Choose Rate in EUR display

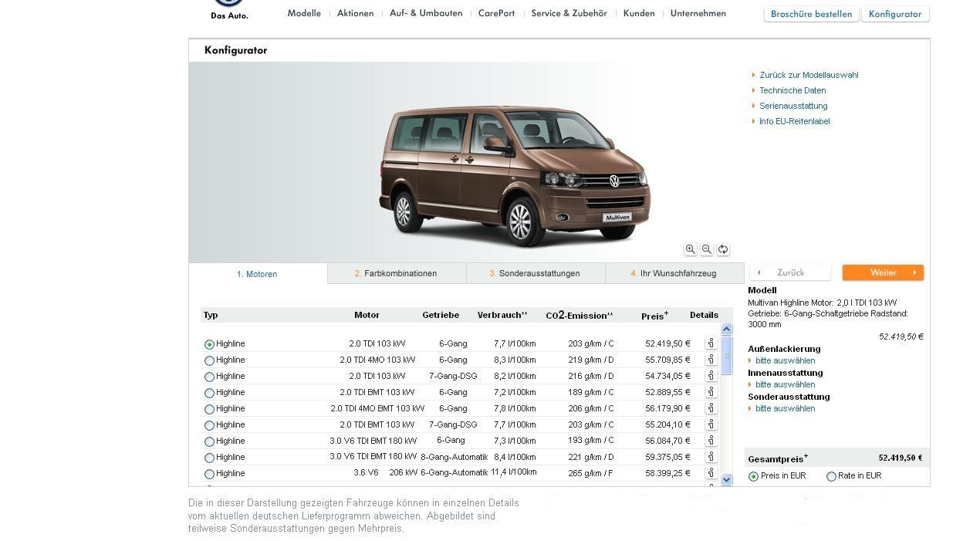[x=831, y=476]
